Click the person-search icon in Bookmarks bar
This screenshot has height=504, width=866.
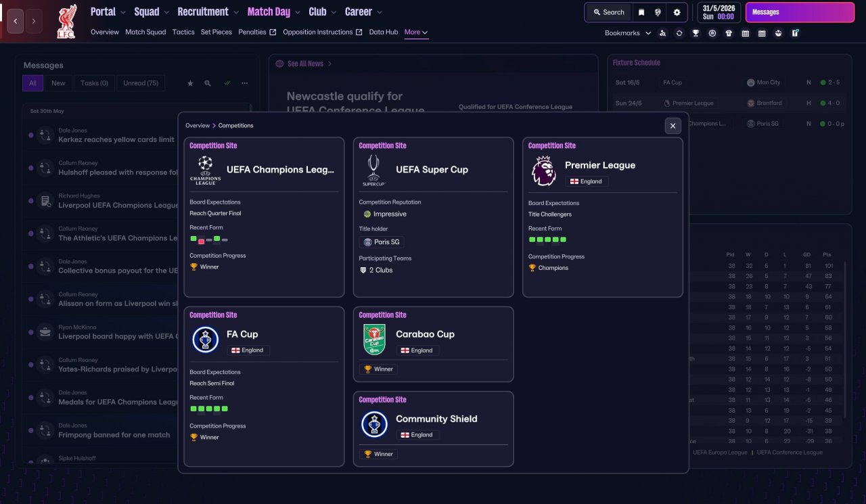[x=663, y=33]
